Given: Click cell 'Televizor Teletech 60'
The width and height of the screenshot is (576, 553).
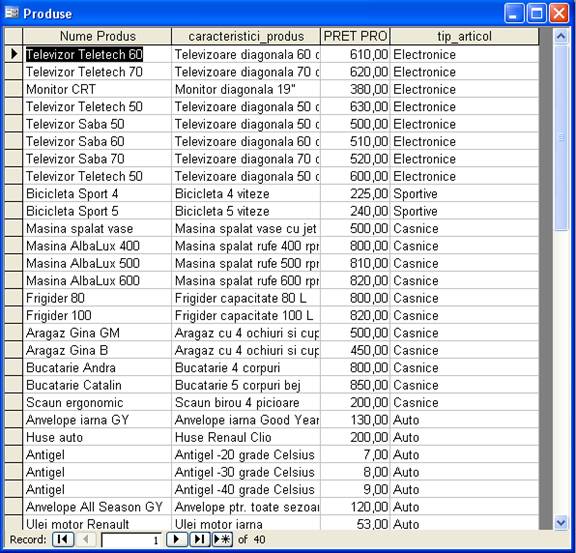Looking at the screenshot, I should point(97,54).
